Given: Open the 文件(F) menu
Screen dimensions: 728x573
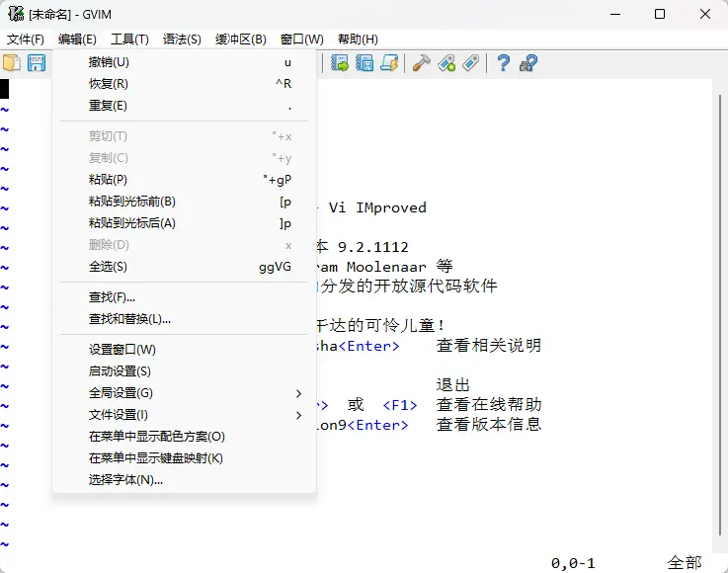Looking at the screenshot, I should (x=25, y=40).
